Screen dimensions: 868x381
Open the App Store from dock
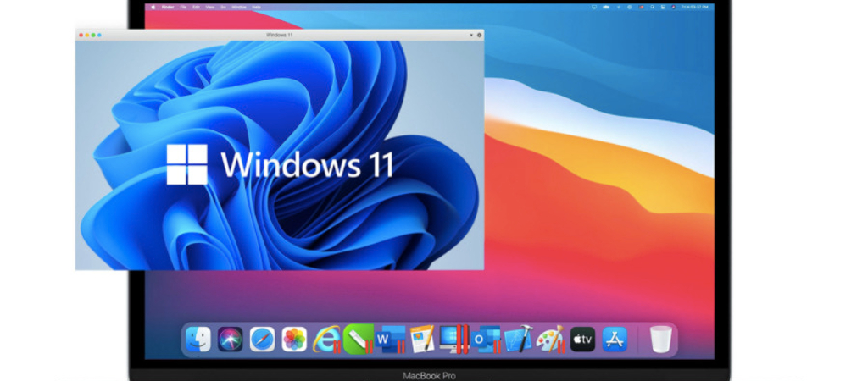pyautogui.click(x=614, y=340)
